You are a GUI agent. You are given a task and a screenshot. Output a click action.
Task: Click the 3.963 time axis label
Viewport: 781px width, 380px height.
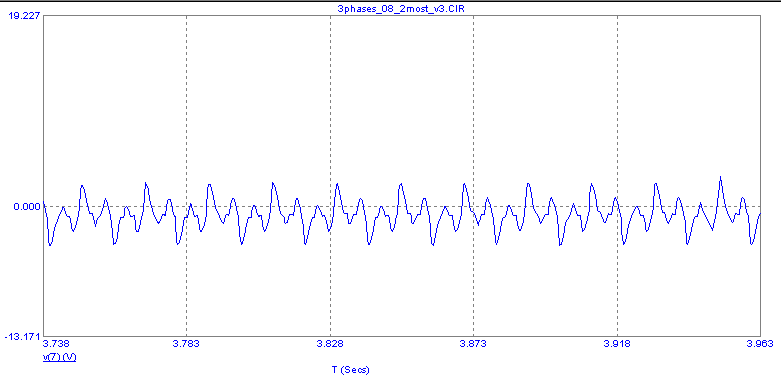point(760,344)
